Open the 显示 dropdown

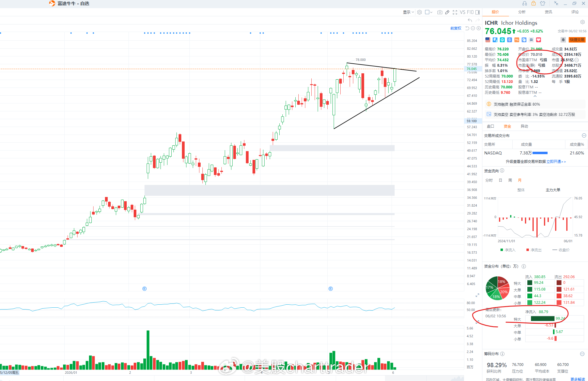408,12
